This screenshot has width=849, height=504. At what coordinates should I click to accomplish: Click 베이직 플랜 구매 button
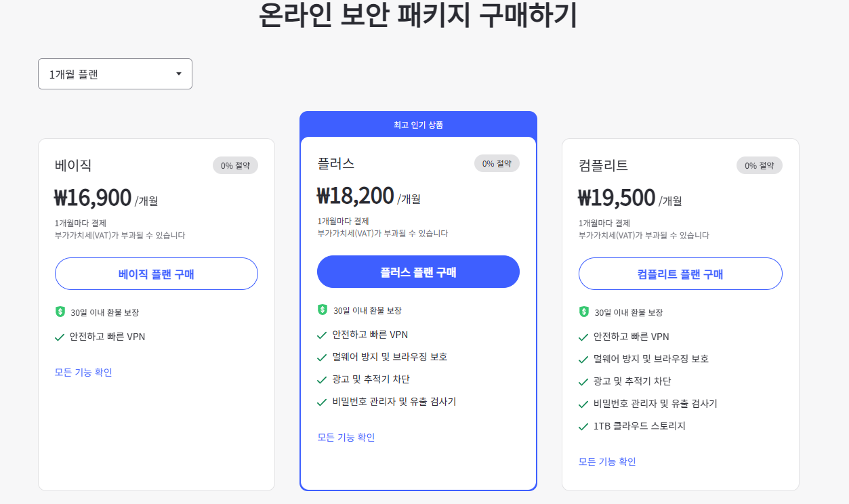coord(157,274)
